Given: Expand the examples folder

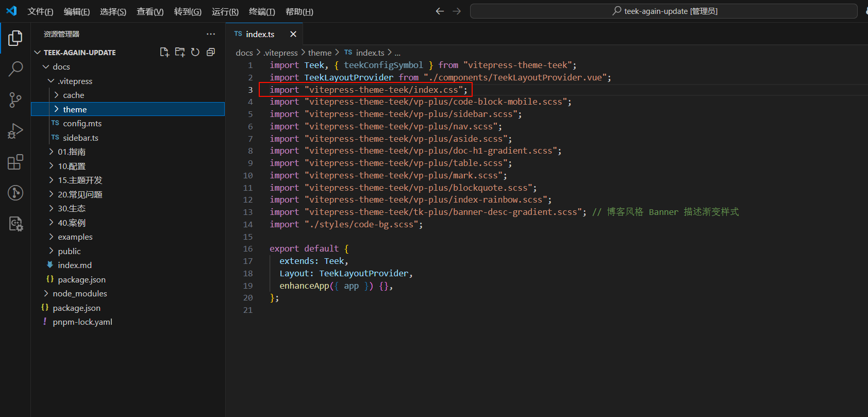Looking at the screenshot, I should point(51,237).
